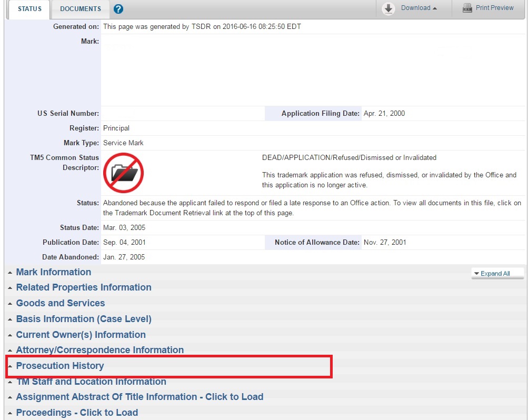
Task: Open the blue question mark help icon
Action: 118,9
